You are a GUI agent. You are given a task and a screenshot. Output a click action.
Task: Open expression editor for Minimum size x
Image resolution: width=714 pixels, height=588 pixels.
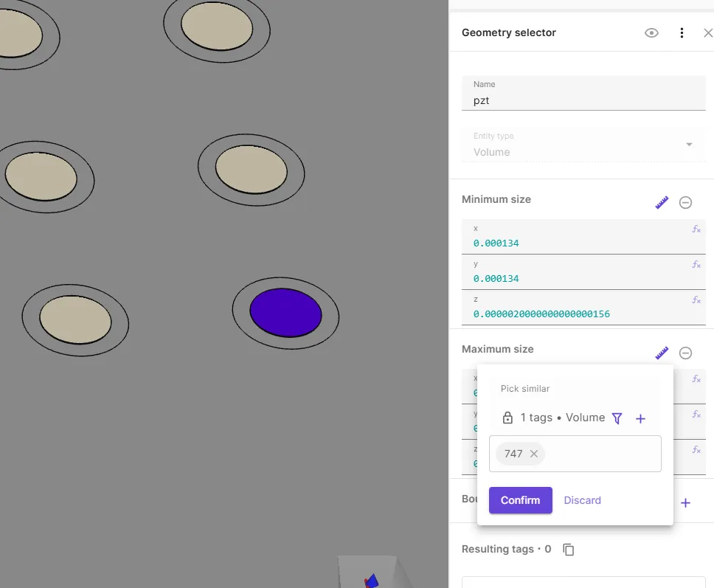click(x=696, y=229)
